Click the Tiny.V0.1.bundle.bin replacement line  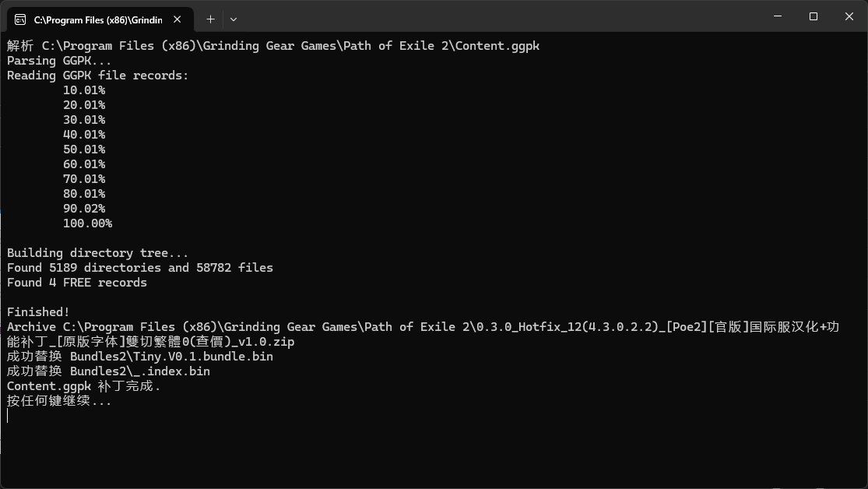tap(140, 357)
